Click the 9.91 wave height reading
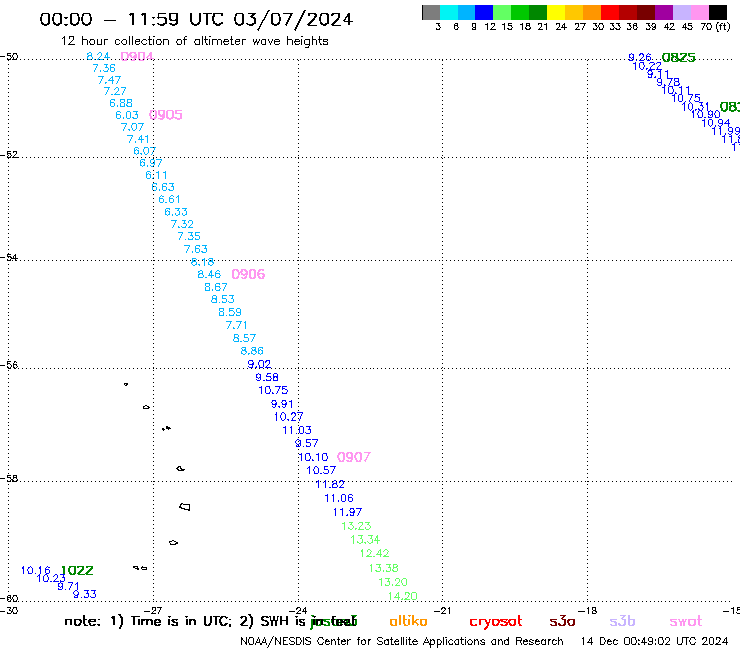Screen dimensions: 740x650 pos(282,404)
